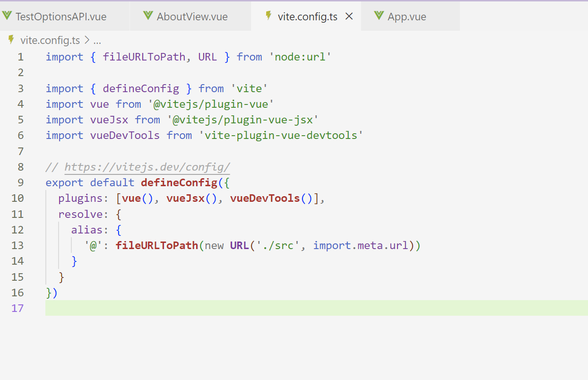Click the Vue icon on TestOptionsAPI.vue tab

[7, 16]
